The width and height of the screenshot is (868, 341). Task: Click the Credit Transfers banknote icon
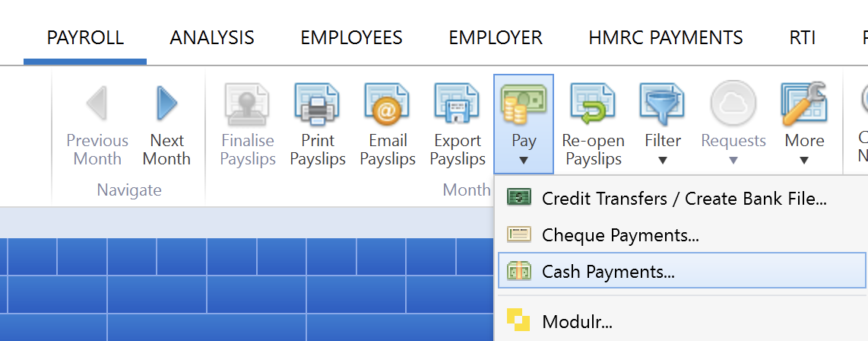pyautogui.click(x=518, y=197)
